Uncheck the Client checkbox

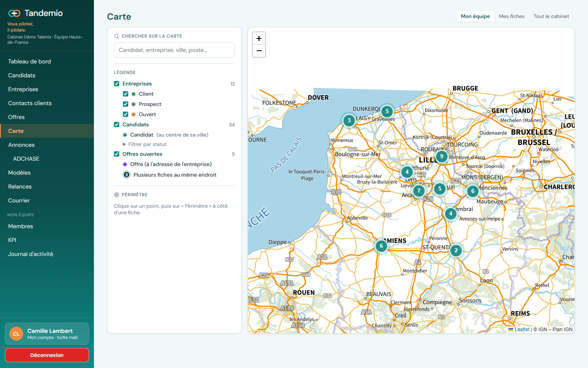(x=126, y=94)
